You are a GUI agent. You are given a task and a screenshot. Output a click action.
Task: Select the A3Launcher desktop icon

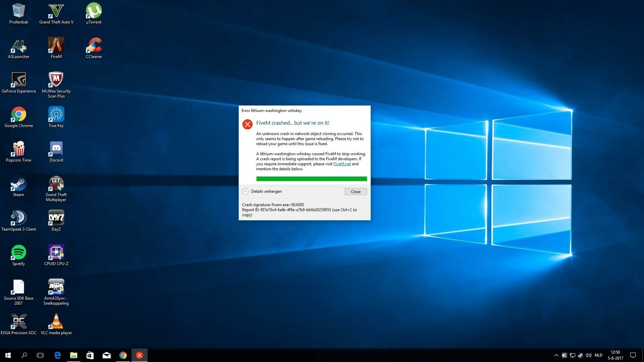click(x=18, y=49)
